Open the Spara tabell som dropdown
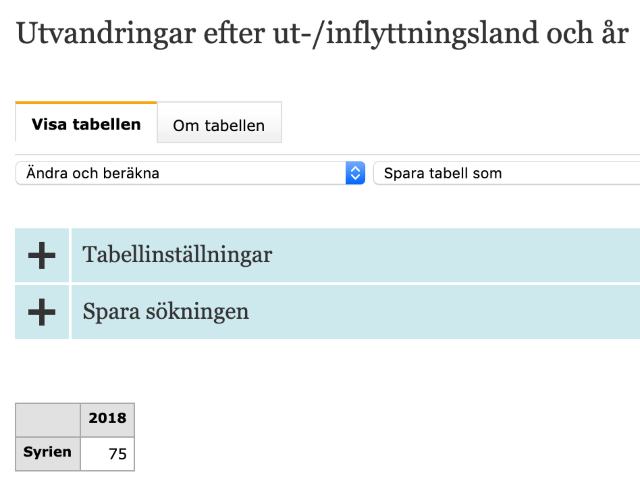 (505, 173)
